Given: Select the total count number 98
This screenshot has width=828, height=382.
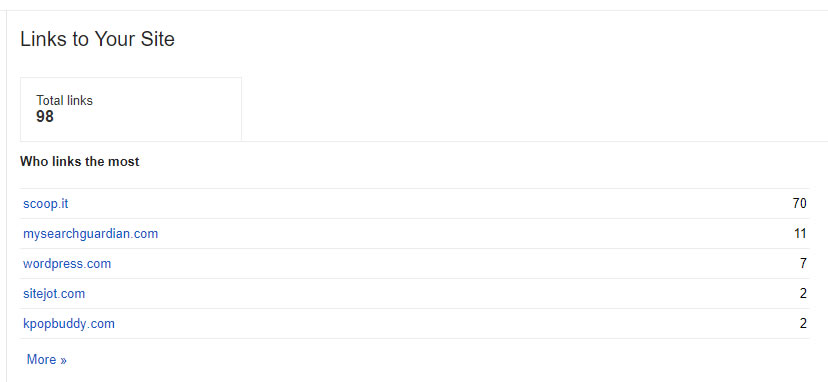Looking at the screenshot, I should [45, 117].
